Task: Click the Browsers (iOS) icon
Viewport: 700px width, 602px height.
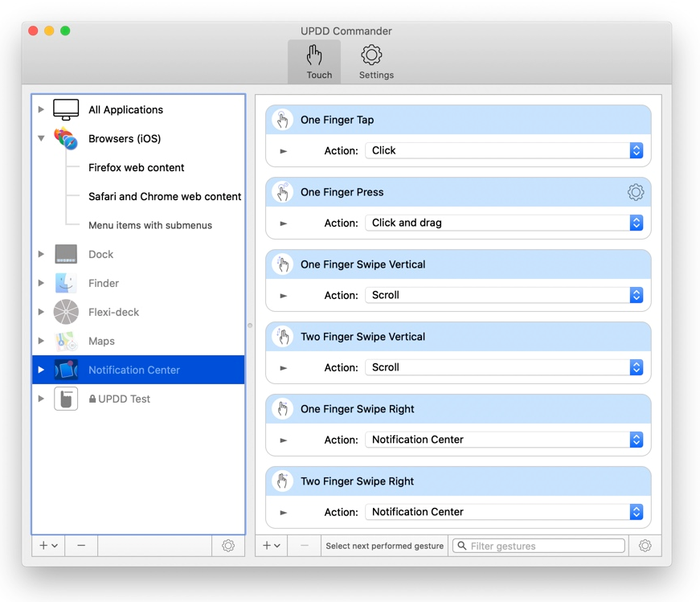Action: coord(66,138)
